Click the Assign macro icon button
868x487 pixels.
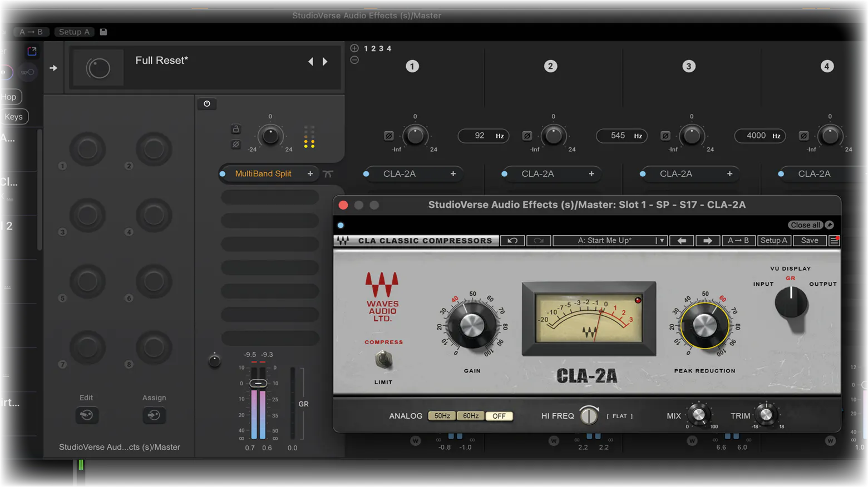(x=154, y=415)
